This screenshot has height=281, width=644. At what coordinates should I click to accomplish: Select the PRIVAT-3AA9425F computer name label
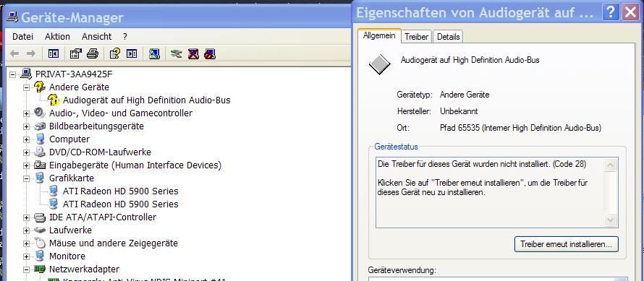74,74
